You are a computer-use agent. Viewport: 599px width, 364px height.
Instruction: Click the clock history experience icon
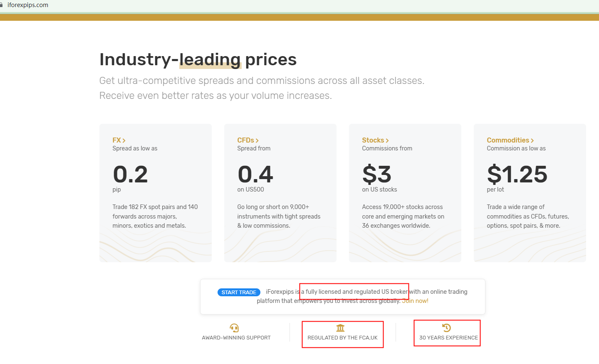[x=446, y=328]
